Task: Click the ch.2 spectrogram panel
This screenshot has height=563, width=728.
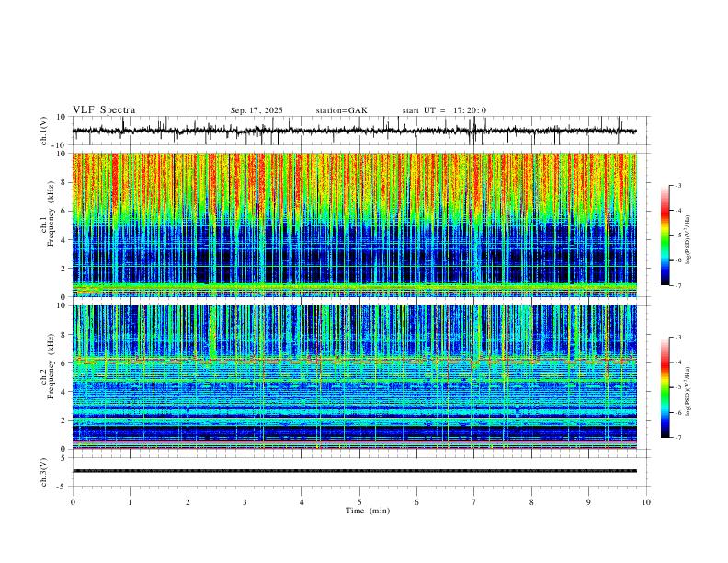Action: [354, 377]
